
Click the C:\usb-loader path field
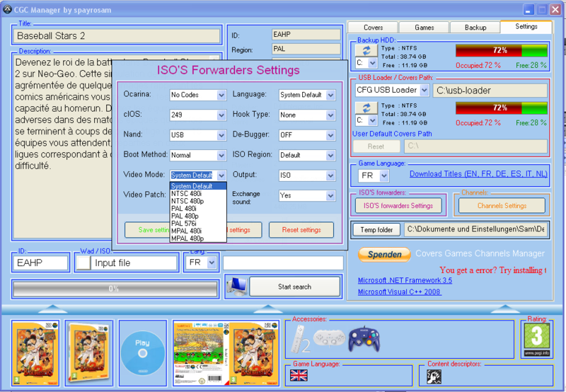click(490, 91)
